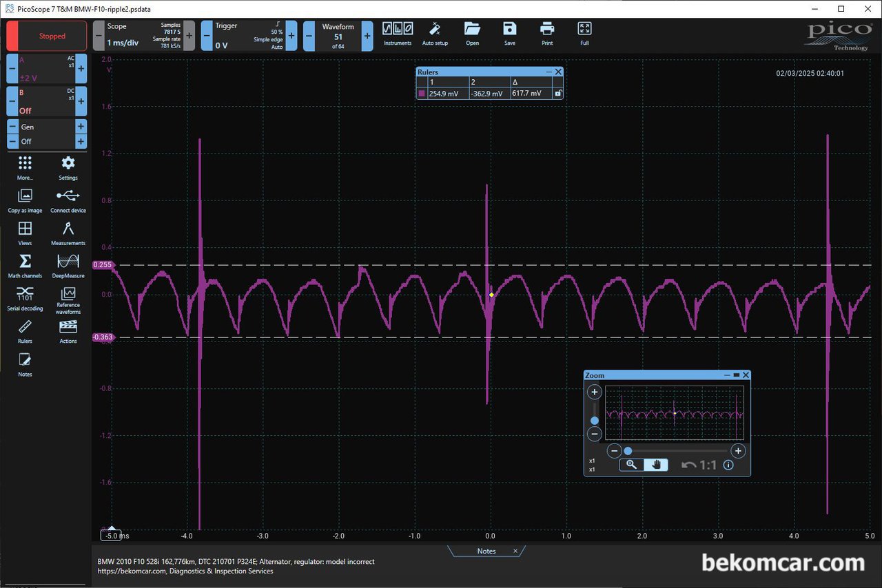Close the Rulers panel
Image resolution: width=882 pixels, height=588 pixels.
[558, 72]
